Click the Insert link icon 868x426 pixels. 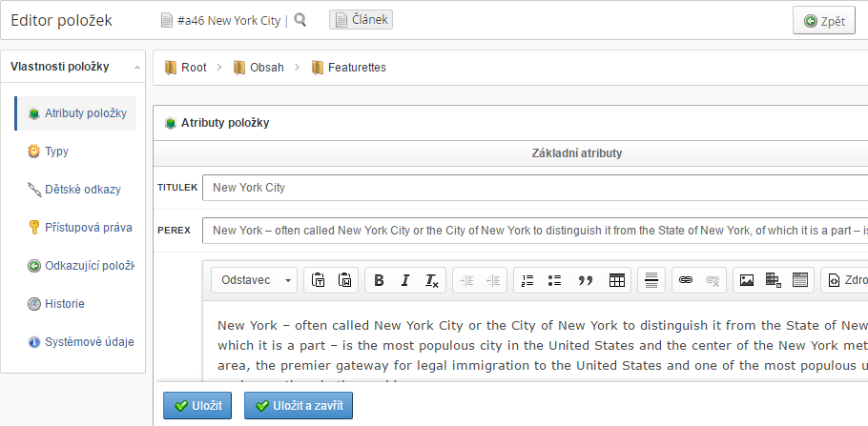(686, 280)
